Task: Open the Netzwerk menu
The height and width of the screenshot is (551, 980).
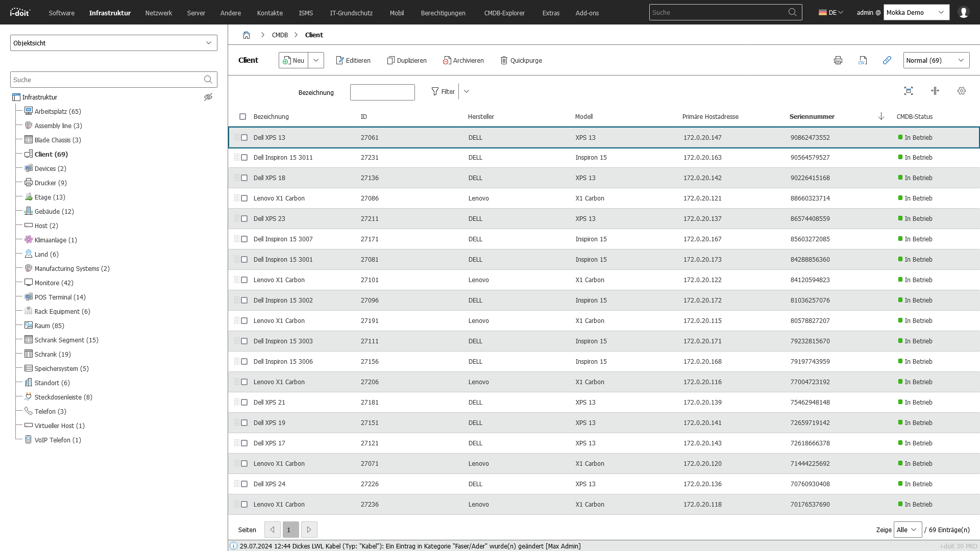Action: tap(159, 13)
